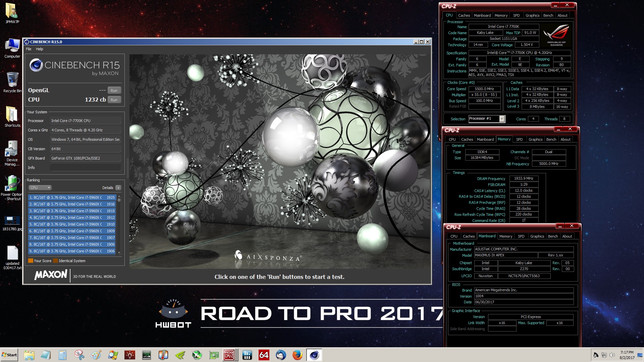The width and height of the screenshot is (644, 362).
Task: Click the empty Info field in Your System
Action: (x=86, y=168)
